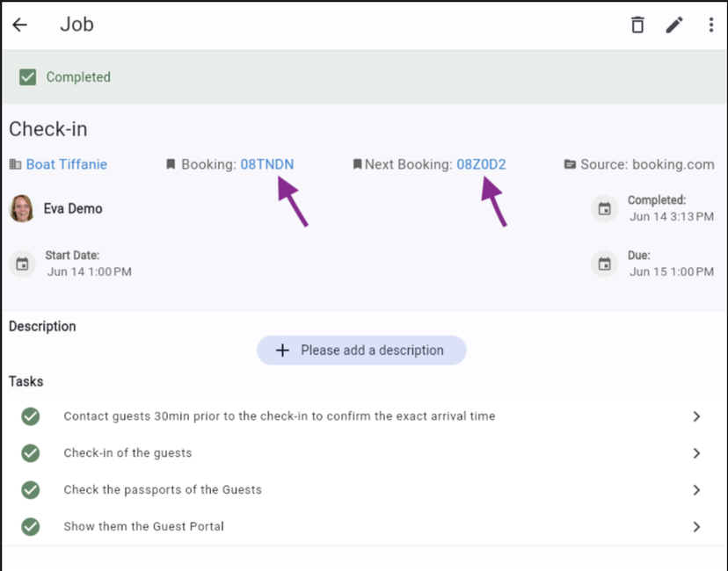
Task: Click the Start Date calendar icon
Action: (x=23, y=264)
